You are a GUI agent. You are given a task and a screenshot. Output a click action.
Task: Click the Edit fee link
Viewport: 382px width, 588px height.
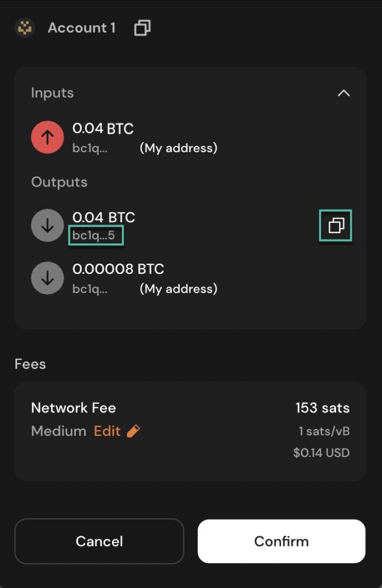click(x=107, y=431)
